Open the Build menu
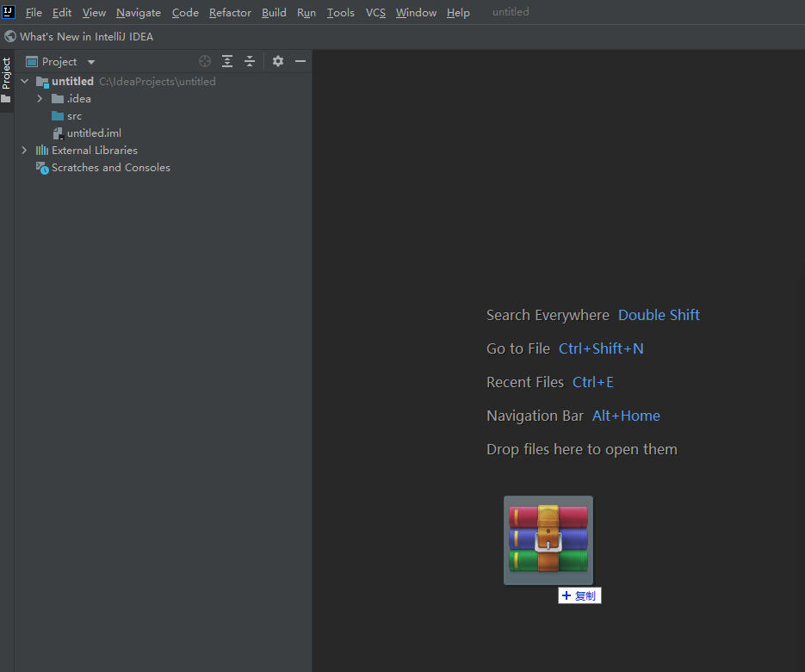This screenshot has width=805, height=672. point(274,12)
